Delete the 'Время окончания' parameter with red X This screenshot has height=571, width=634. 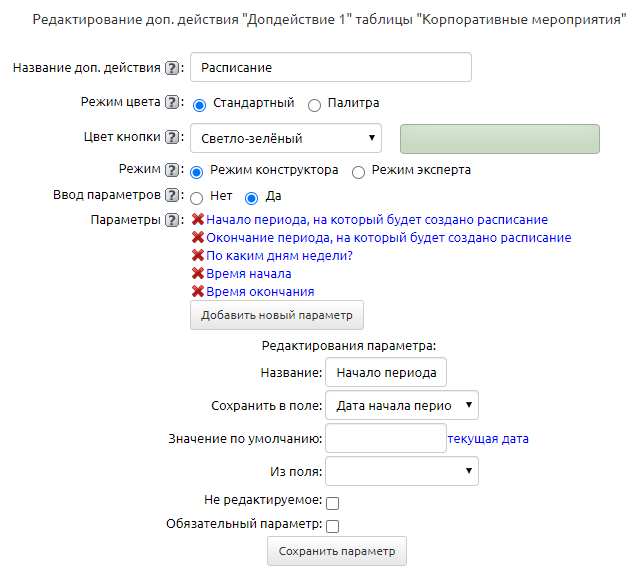tap(197, 292)
